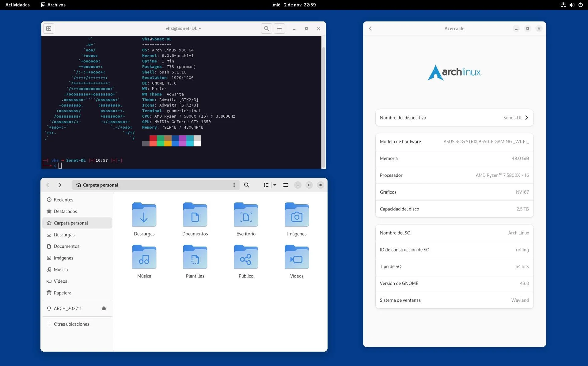588x366 pixels.
Task: Click the Sistema de ventanas row
Action: tap(454, 300)
